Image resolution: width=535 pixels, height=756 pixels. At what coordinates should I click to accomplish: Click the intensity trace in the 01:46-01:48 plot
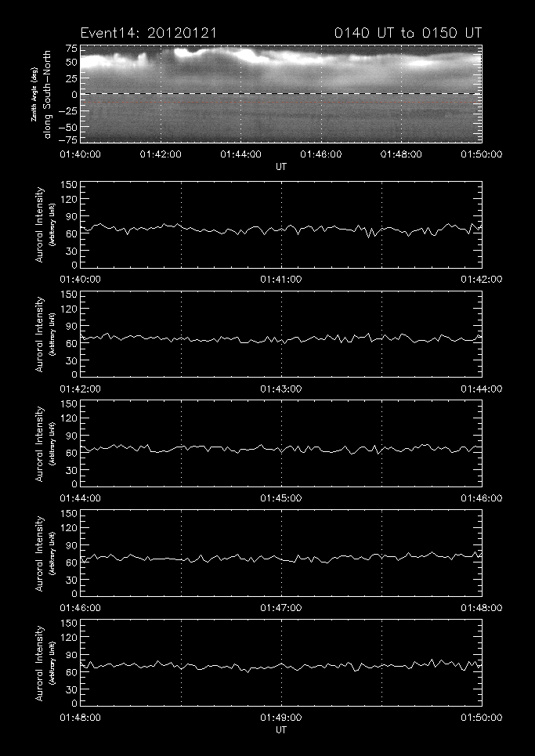pyautogui.click(x=281, y=558)
